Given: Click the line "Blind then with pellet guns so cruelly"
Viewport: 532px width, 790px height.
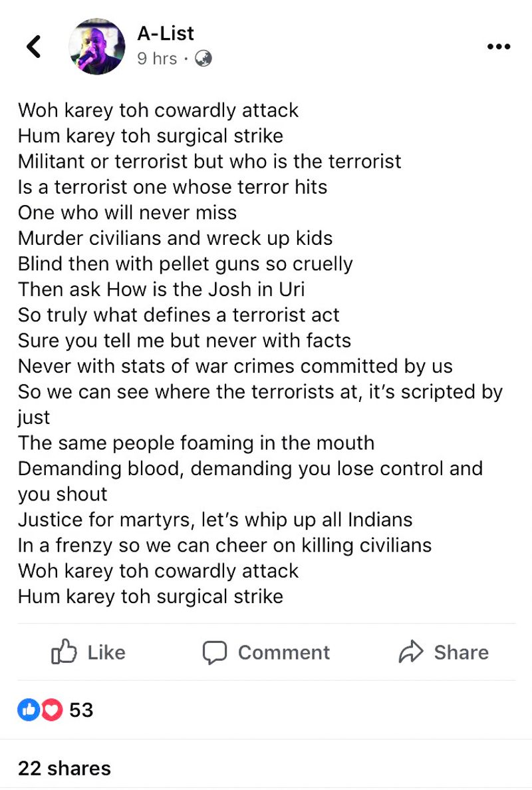Looking at the screenshot, I should point(186,264).
